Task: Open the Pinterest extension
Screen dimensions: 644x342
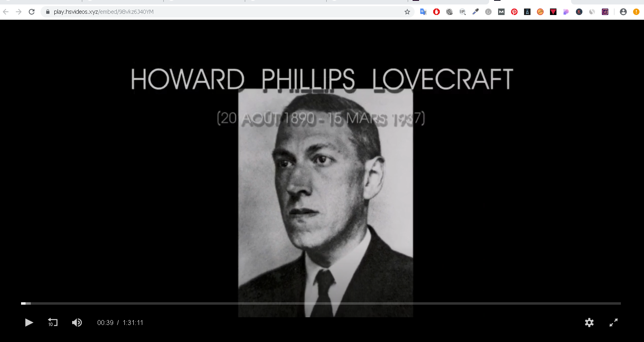Action: point(514,12)
